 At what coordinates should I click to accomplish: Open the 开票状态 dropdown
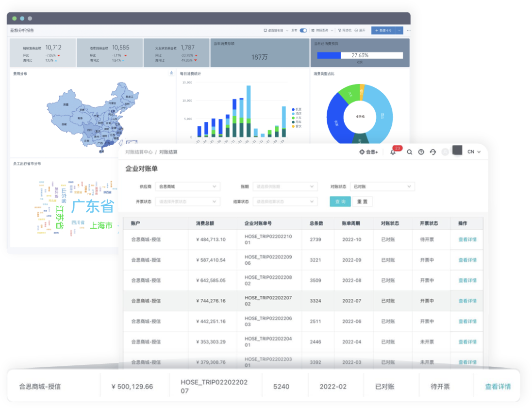pos(187,202)
